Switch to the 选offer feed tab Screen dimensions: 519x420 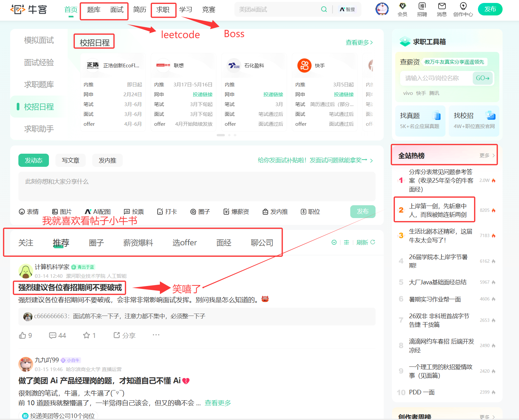(x=184, y=243)
